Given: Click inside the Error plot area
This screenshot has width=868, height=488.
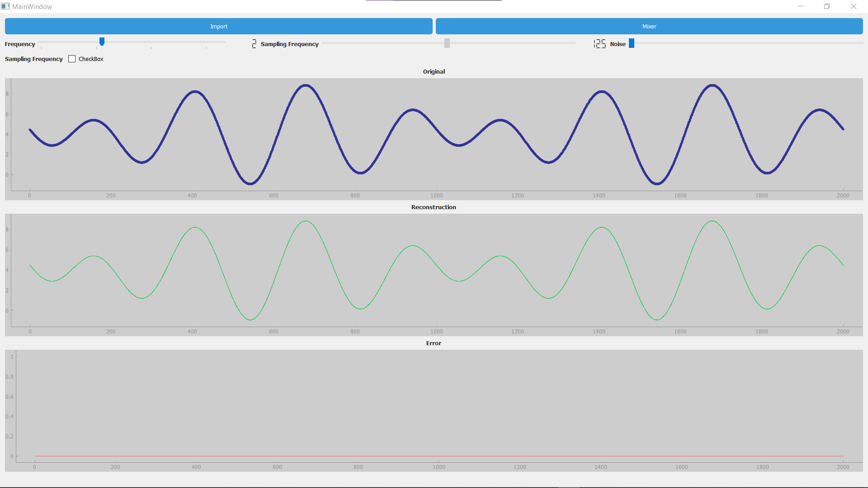Looking at the screenshot, I should (x=434, y=407).
